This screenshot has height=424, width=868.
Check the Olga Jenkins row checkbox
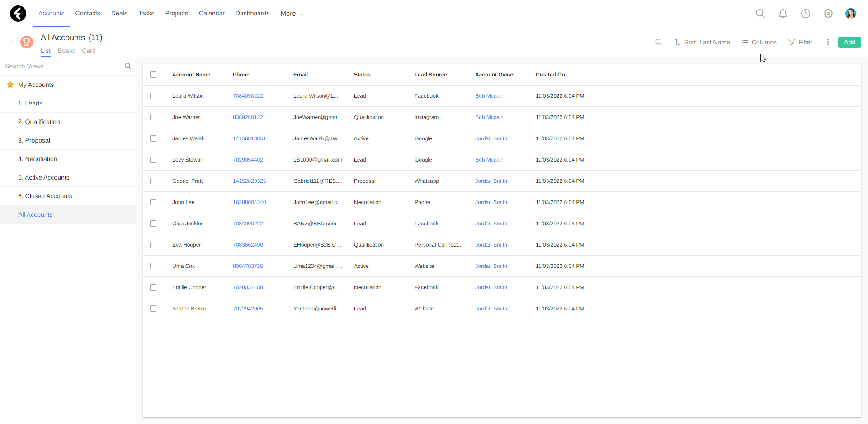tap(153, 224)
